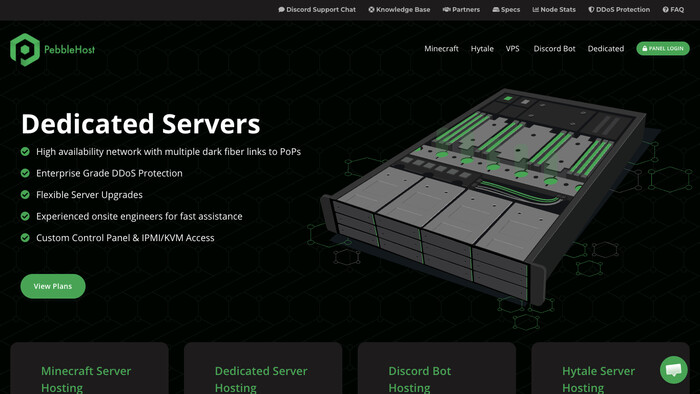Open the Specs link
The image size is (700, 394).
506,9
